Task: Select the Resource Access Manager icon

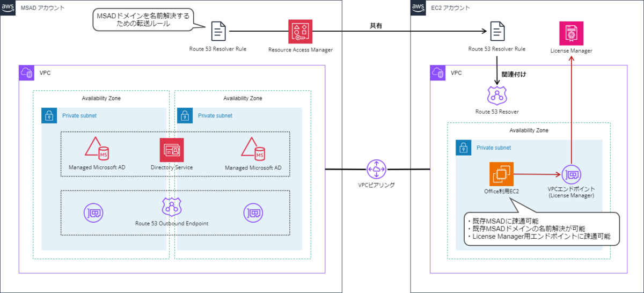Action: point(301,32)
